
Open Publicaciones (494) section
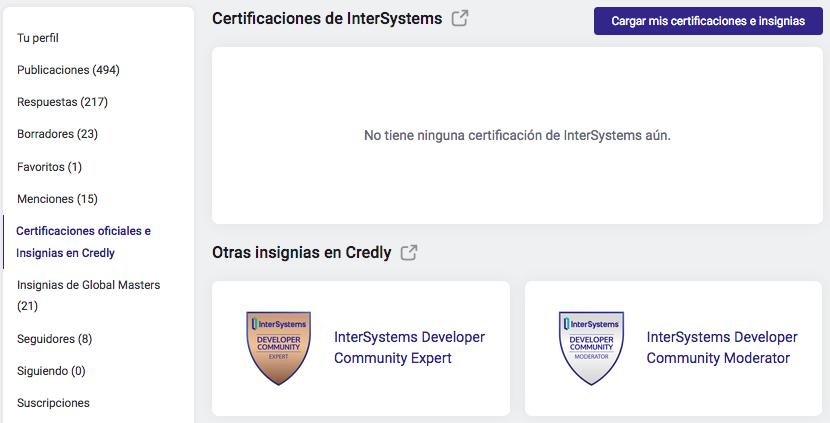pos(68,70)
